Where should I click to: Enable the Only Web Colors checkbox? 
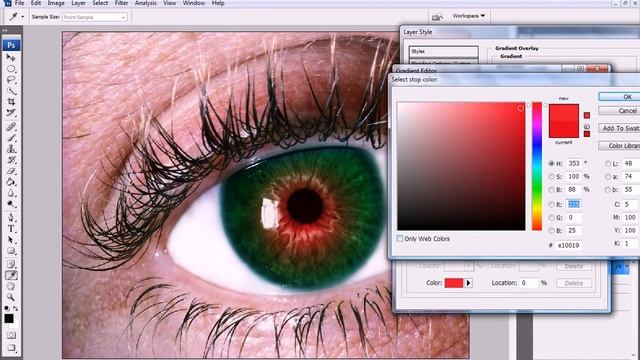(400, 238)
